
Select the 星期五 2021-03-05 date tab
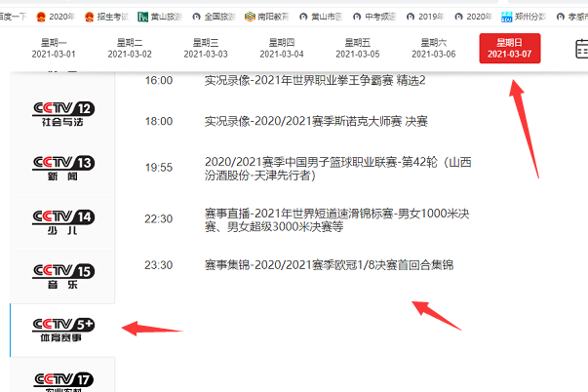coord(358,49)
